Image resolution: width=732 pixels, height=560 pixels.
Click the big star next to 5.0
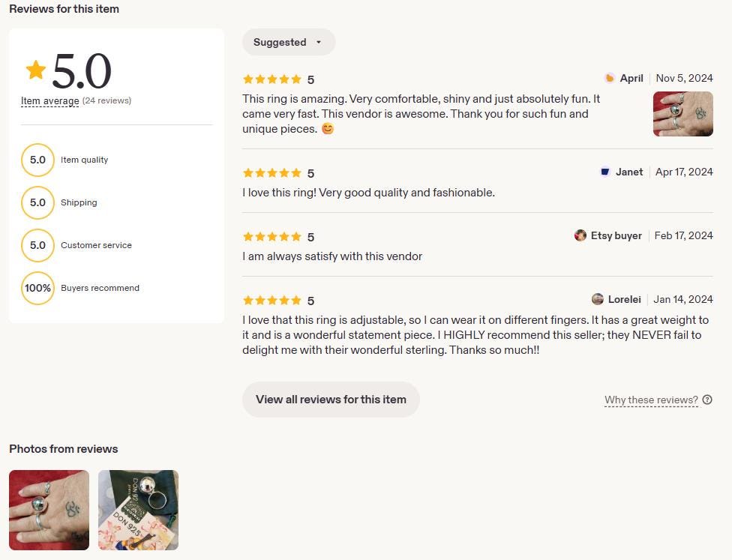36,70
